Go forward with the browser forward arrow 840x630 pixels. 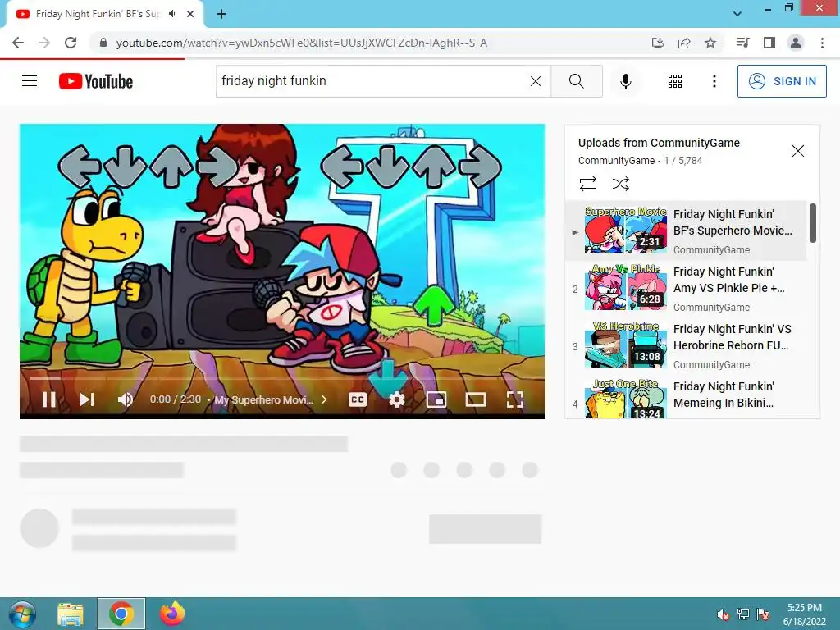click(44, 43)
